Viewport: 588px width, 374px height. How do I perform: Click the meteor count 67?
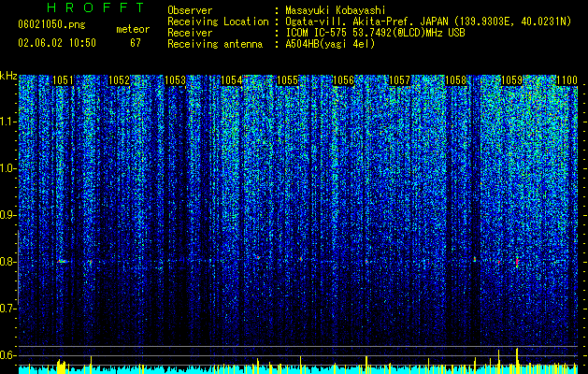click(136, 43)
